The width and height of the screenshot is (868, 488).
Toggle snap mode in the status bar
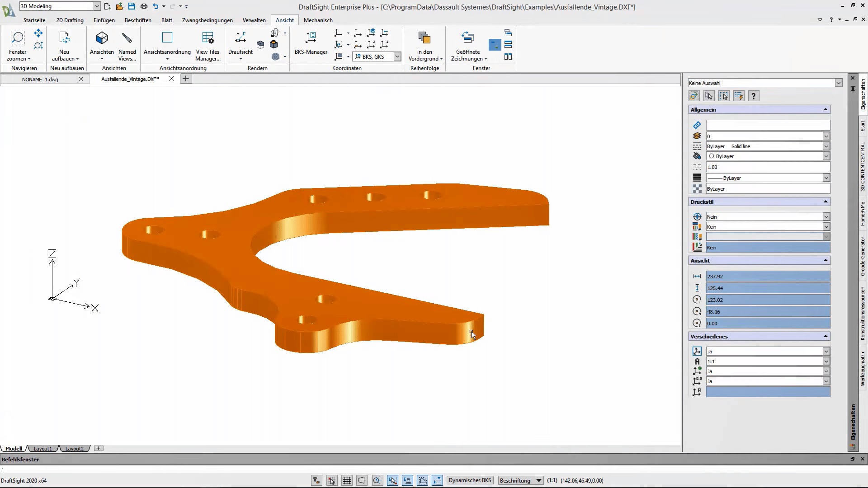pyautogui.click(x=331, y=480)
